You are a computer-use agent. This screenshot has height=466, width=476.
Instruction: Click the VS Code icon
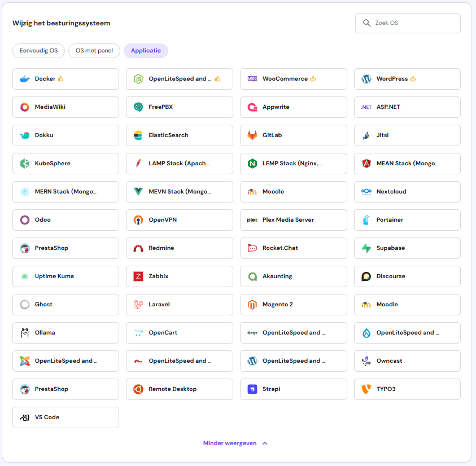[x=25, y=417]
